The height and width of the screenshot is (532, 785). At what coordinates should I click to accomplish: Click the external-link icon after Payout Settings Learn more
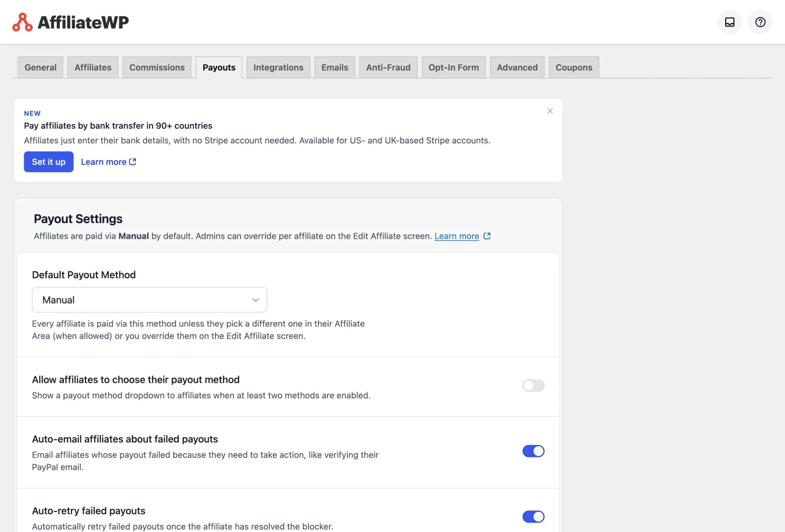[x=487, y=236]
